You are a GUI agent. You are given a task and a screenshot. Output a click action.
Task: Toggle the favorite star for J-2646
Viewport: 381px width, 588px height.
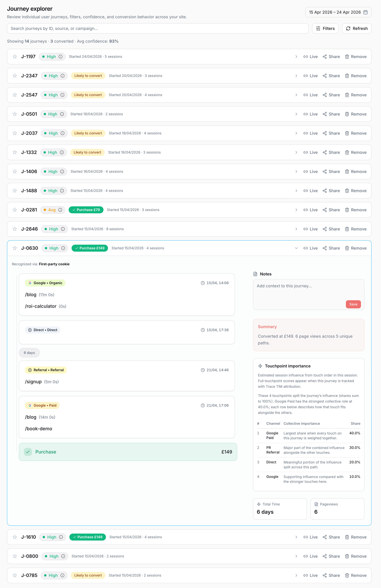15,229
